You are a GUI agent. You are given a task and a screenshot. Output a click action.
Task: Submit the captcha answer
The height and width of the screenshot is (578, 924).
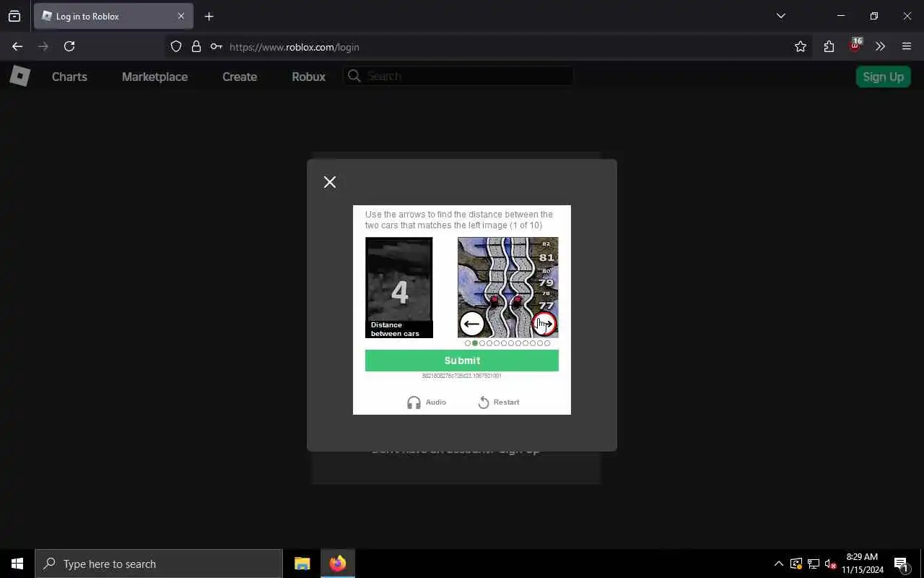(x=462, y=361)
